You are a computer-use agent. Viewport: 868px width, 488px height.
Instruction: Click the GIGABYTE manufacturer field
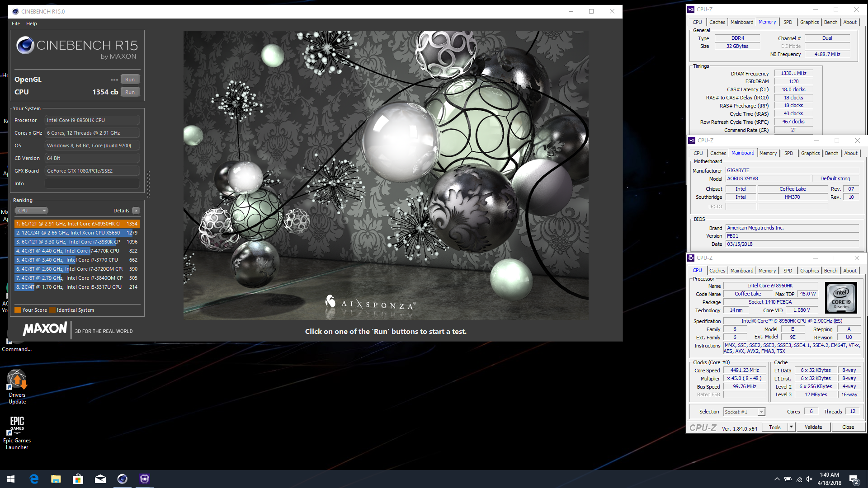click(x=792, y=171)
